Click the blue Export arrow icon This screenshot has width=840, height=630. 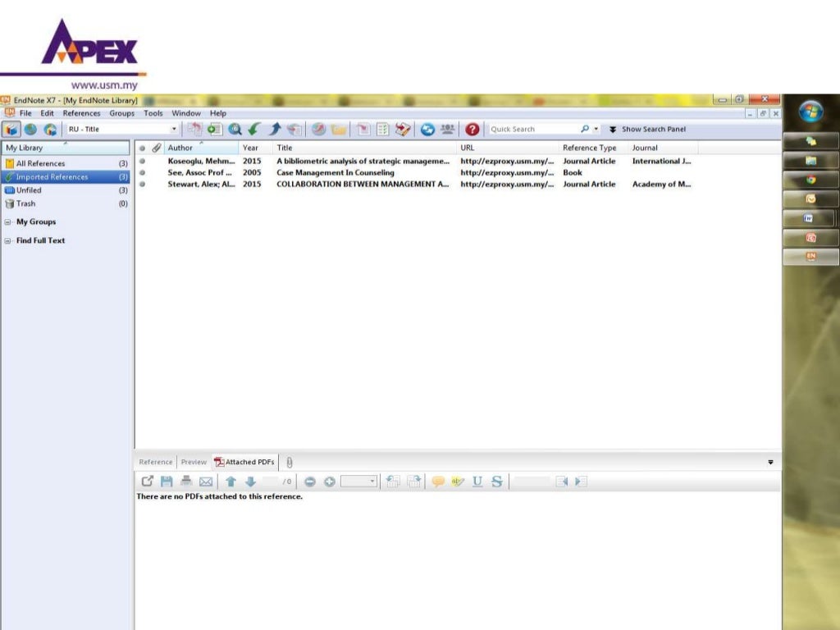pyautogui.click(x=274, y=129)
